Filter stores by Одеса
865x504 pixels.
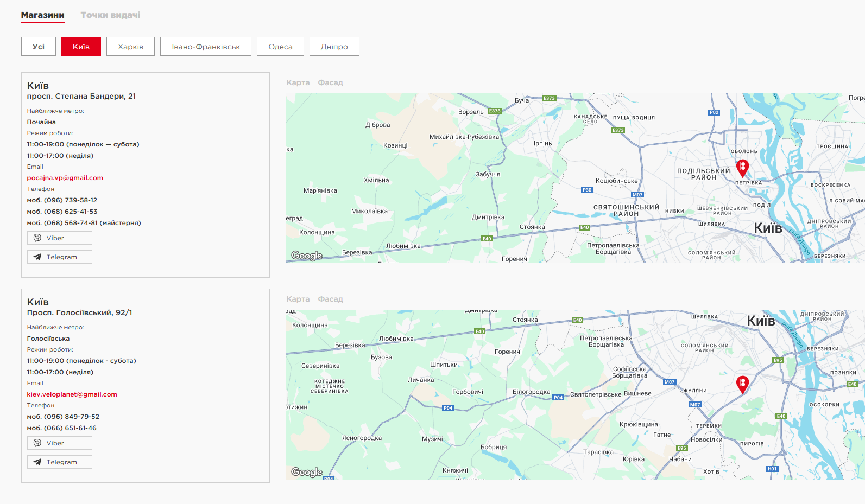click(280, 47)
